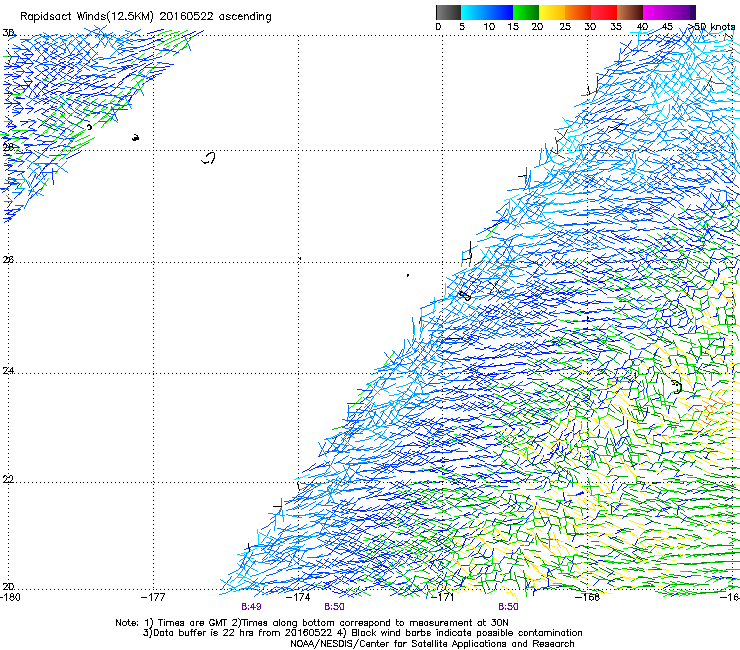Screen dimensions: 740x650
Task: Click the "NOAA/NESDIS/Center for Satellite Applications and Research" credit
Action: (x=432, y=644)
